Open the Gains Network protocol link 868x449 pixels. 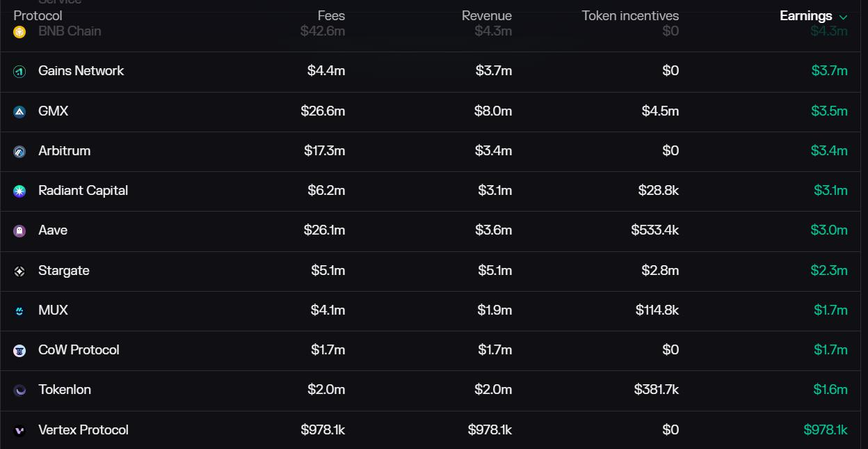81,71
